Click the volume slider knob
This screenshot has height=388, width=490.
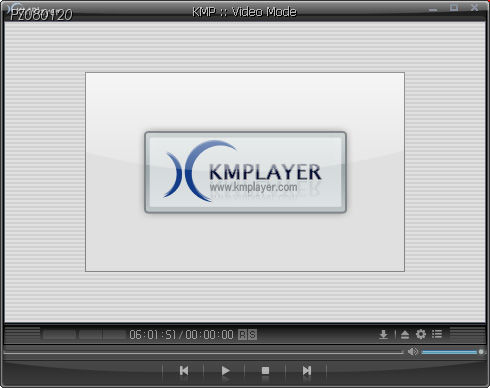pos(481,352)
